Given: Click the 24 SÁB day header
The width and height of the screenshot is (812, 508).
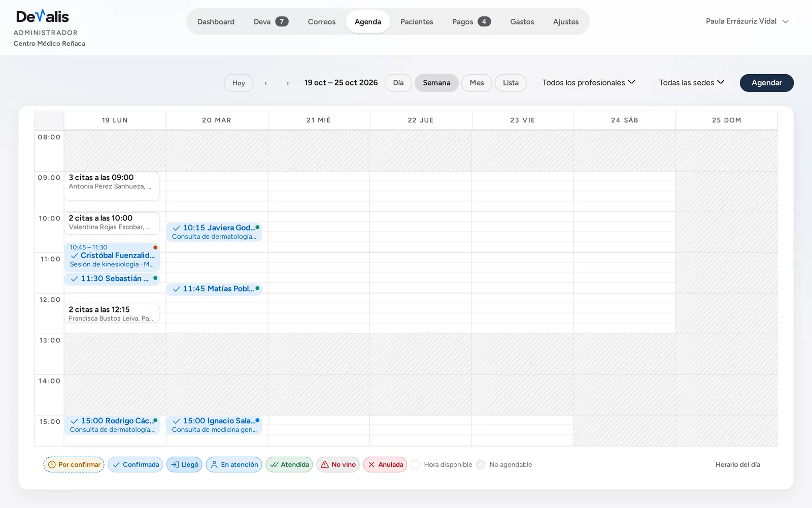Looking at the screenshot, I should pyautogui.click(x=625, y=120).
